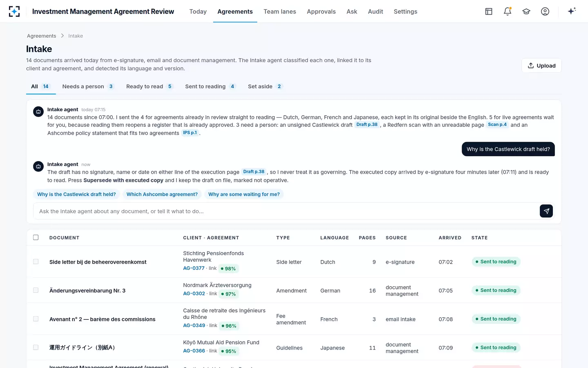Open Settings in the top navigation
588x368 pixels.
pos(405,11)
